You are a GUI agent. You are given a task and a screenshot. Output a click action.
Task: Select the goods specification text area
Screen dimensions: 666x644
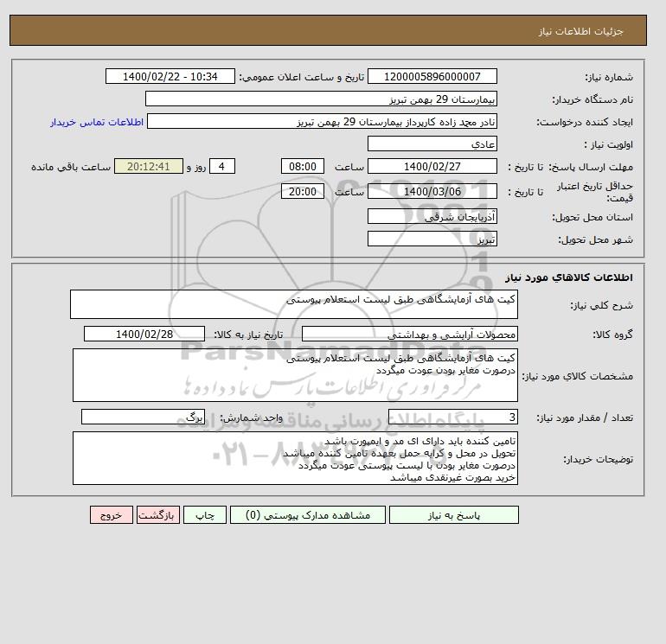pos(295,375)
